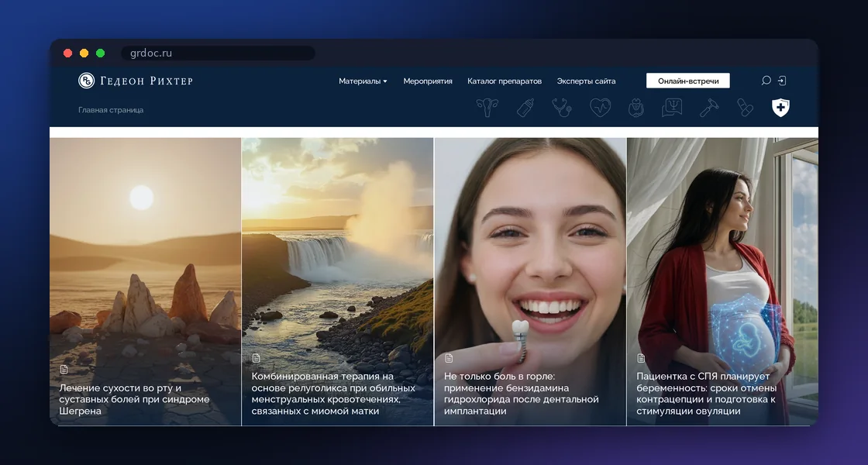Screen dimensions: 868x465
Task: Open Эксперты сайта page
Action: click(x=586, y=81)
